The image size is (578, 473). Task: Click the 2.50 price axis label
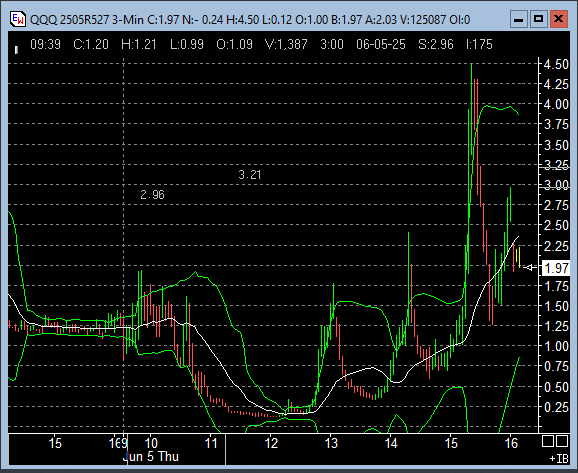[x=556, y=225]
